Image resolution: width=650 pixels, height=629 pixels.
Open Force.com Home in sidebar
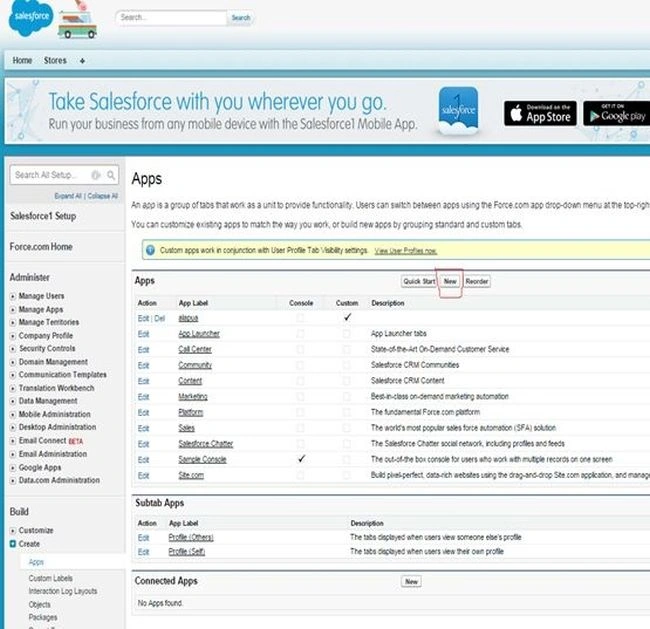click(x=41, y=247)
